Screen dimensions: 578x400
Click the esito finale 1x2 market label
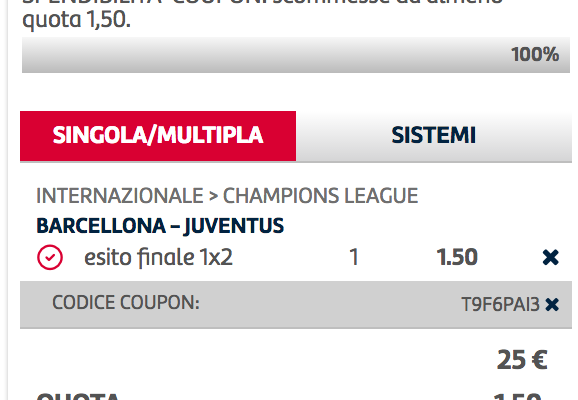[x=159, y=257]
